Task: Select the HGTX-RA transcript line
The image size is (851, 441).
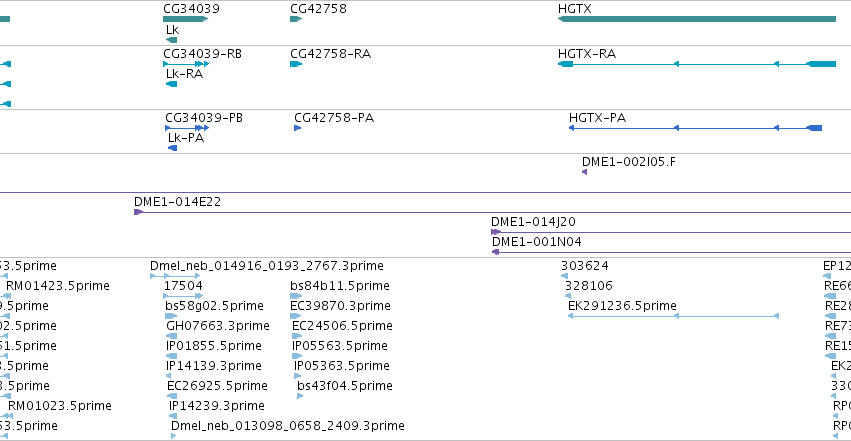Action: point(697,64)
